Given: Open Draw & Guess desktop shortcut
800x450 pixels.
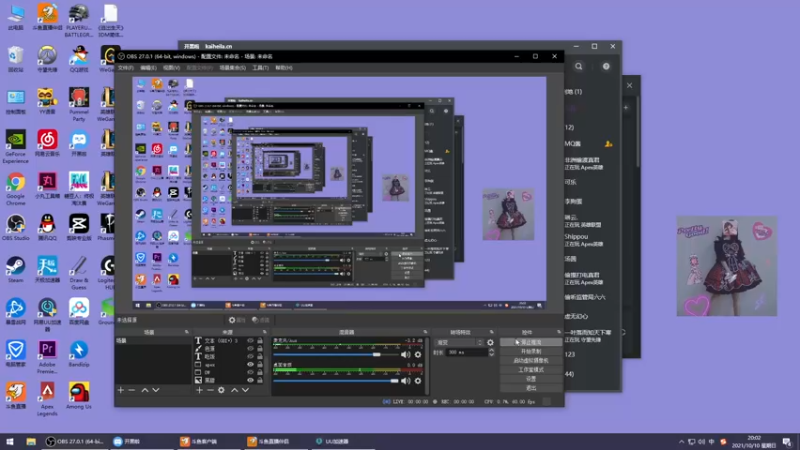Looking at the screenshot, I should point(79,273).
